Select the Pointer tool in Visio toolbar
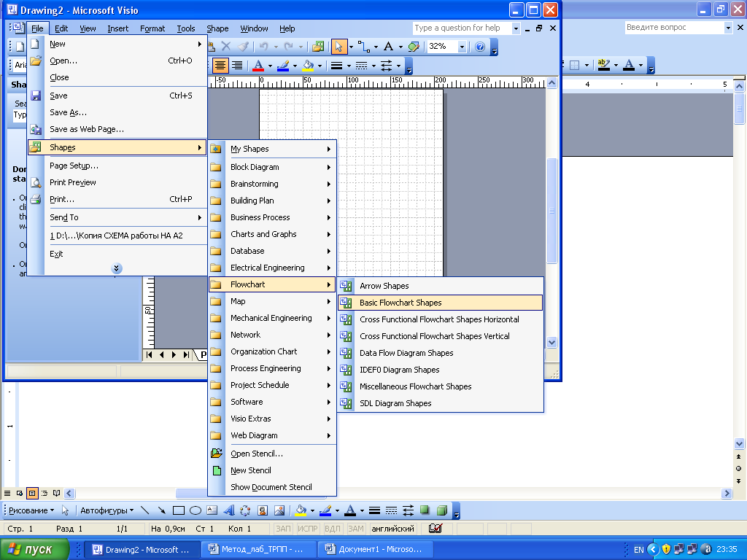Screen dimensions: 747x560 pyautogui.click(x=338, y=47)
